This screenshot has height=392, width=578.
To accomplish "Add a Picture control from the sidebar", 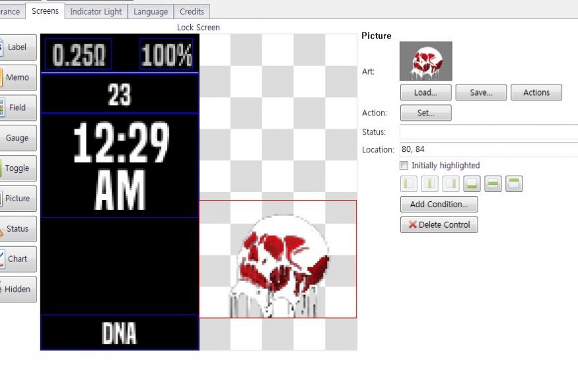I will click(18, 198).
